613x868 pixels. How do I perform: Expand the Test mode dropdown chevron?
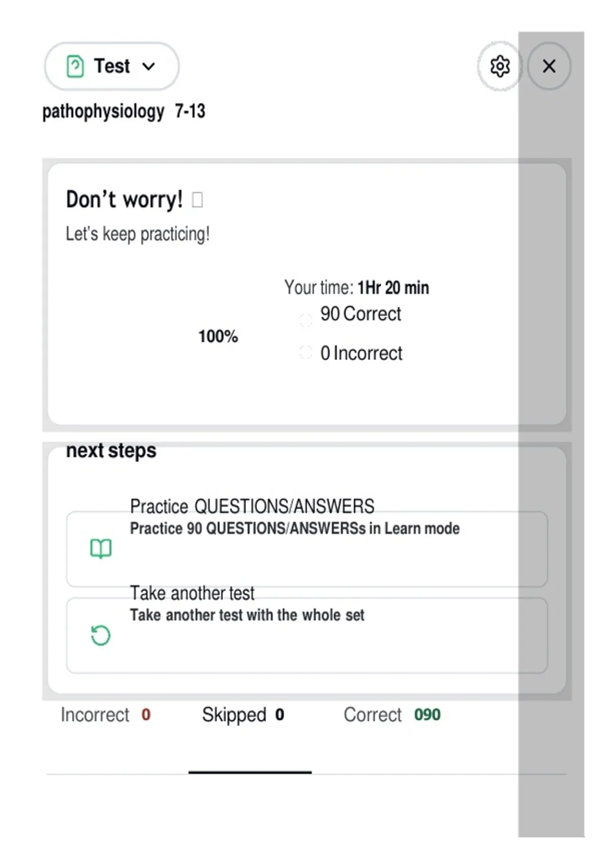149,66
